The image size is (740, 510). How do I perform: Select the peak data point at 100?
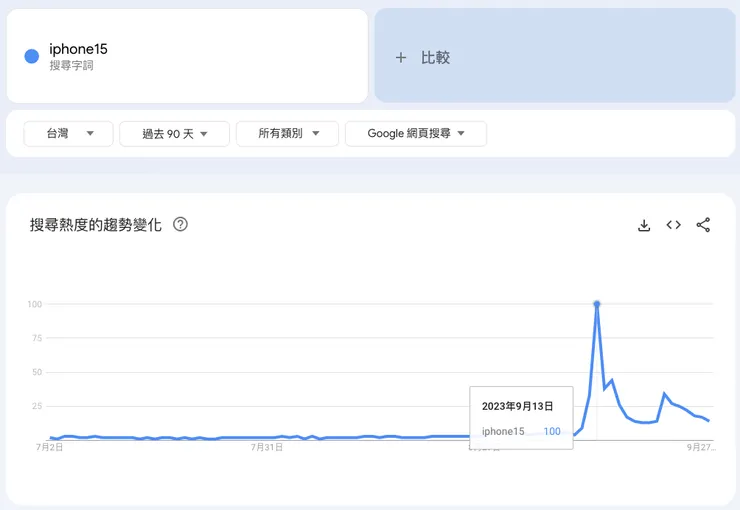[x=597, y=304]
